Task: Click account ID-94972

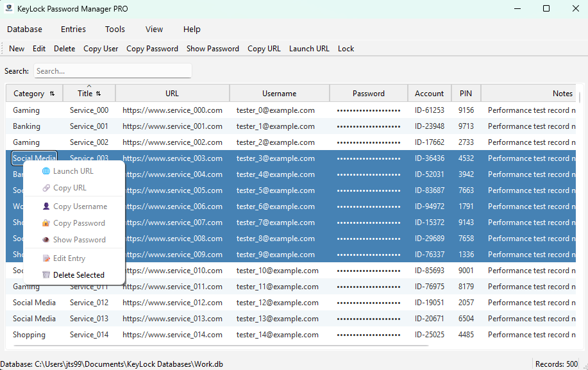Action: click(x=430, y=206)
